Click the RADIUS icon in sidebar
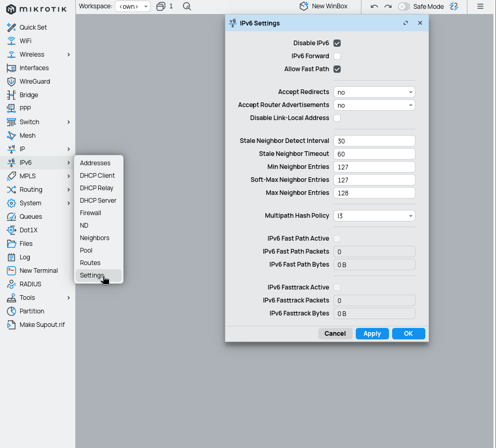Image resolution: width=496 pixels, height=448 pixels. click(11, 284)
